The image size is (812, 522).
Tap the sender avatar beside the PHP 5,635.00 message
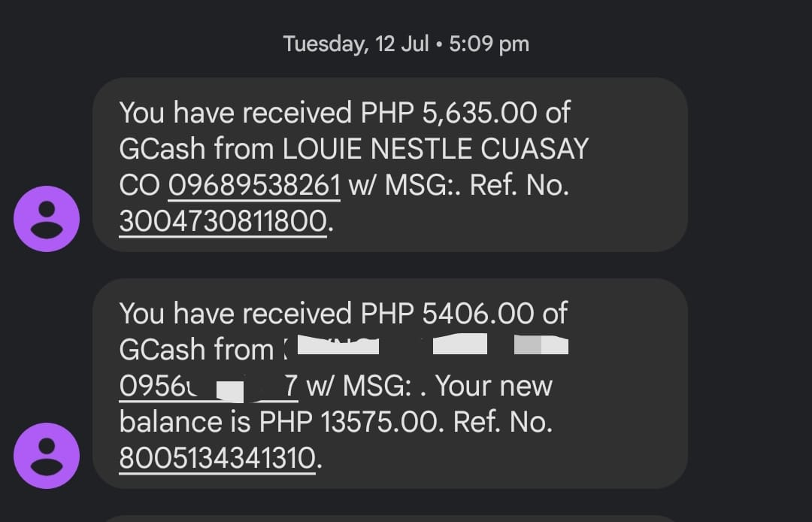(x=47, y=218)
